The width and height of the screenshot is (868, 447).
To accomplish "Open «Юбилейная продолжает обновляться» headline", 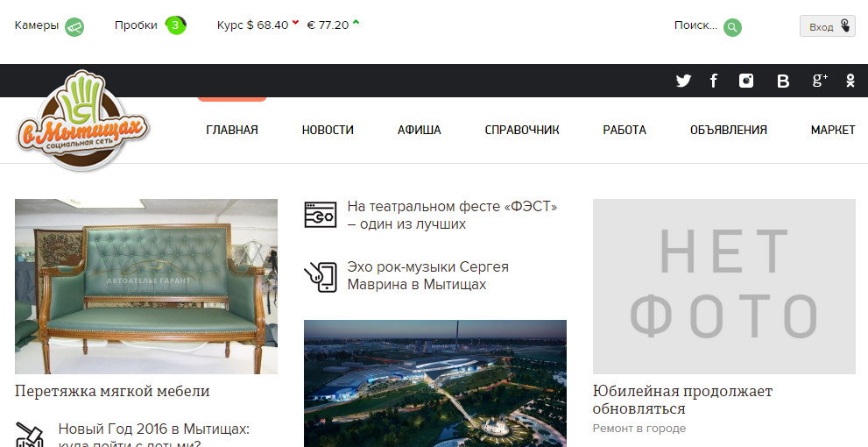I will (682, 400).
